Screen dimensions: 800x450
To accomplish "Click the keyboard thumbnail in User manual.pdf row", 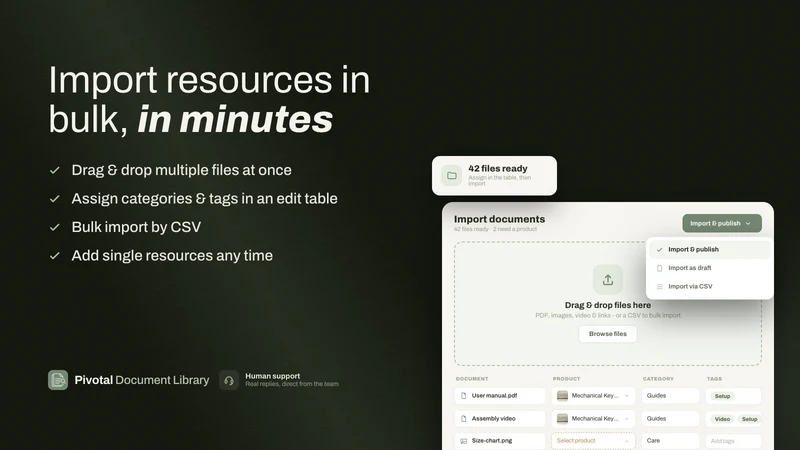I will click(x=562, y=395).
